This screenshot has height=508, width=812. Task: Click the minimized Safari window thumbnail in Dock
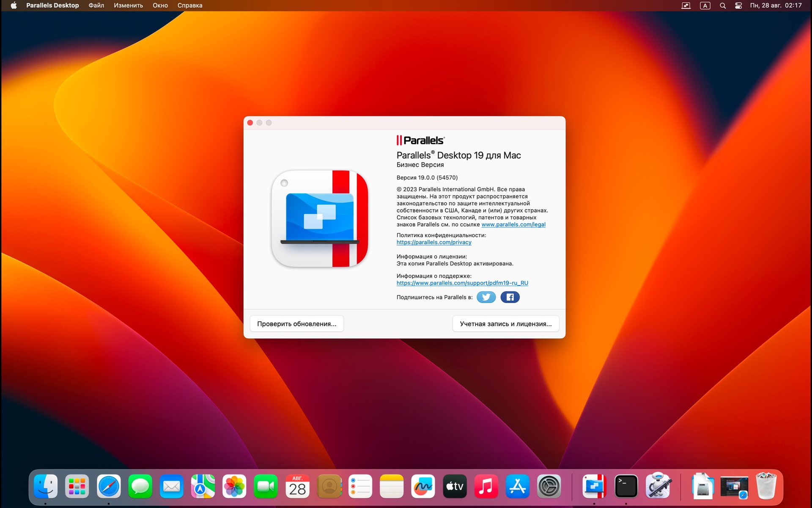735,486
